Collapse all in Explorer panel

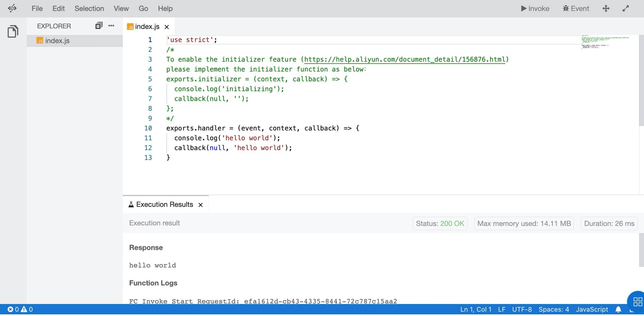point(99,26)
